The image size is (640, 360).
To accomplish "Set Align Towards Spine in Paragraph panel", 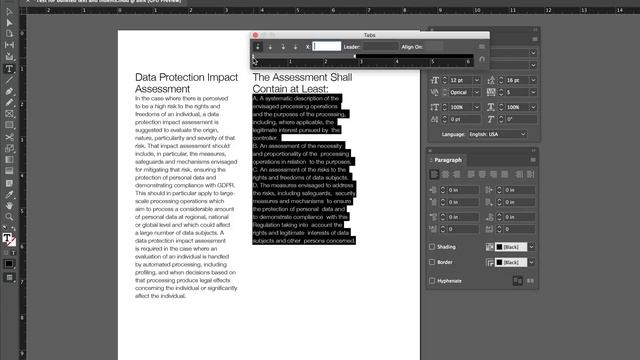I will (519, 175).
